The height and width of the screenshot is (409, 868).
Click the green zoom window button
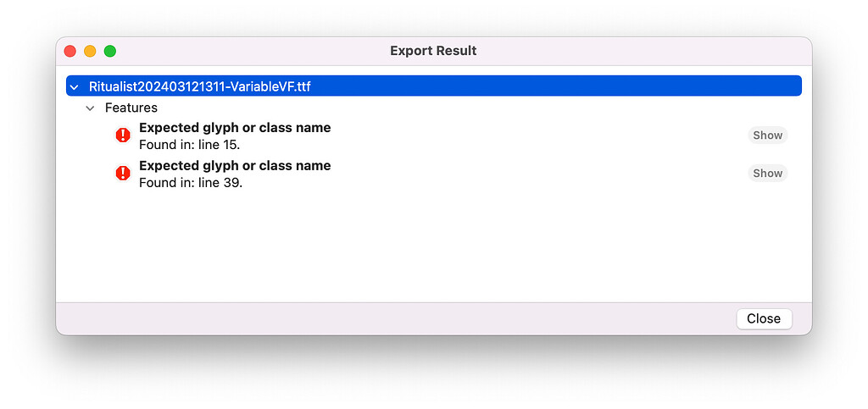[109, 51]
